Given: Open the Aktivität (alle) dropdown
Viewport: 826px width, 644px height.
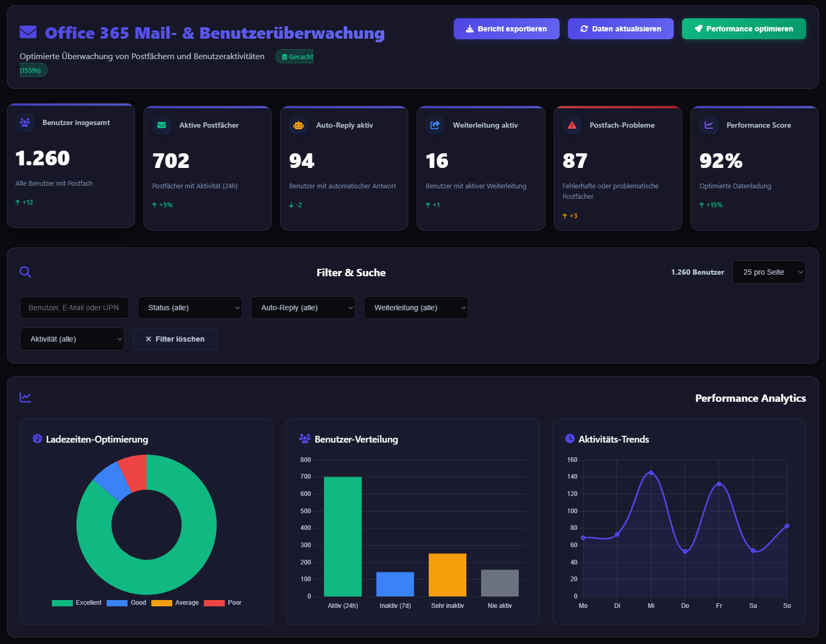Looking at the screenshot, I should coord(72,339).
